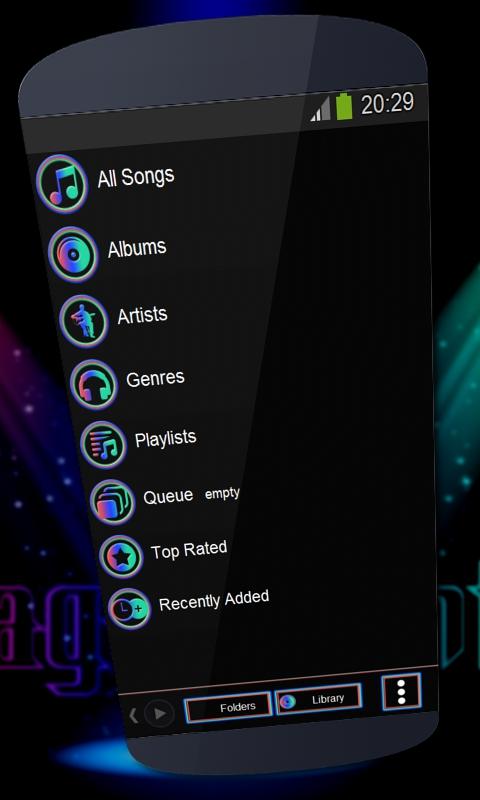Open the All Songs music note icon
The image size is (480, 800).
[x=62, y=184]
